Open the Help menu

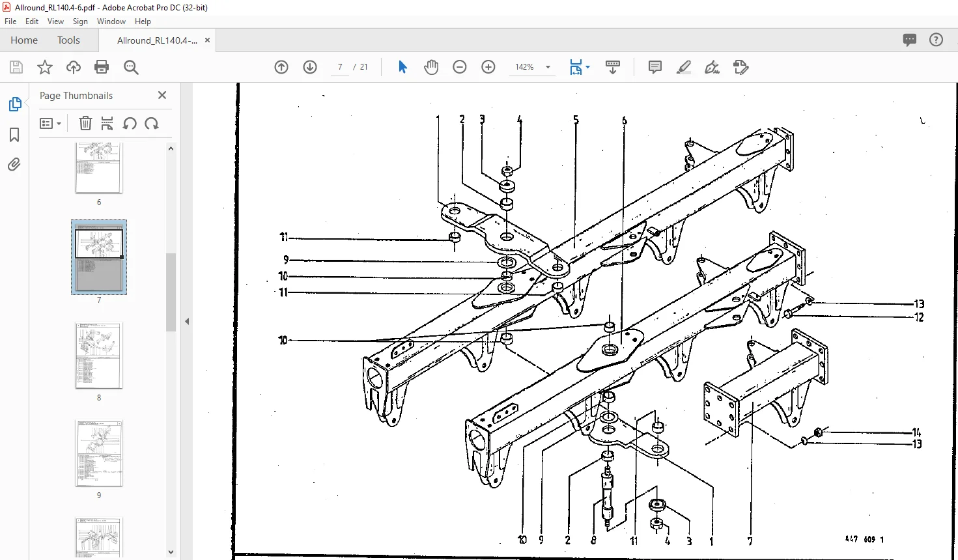143,21
